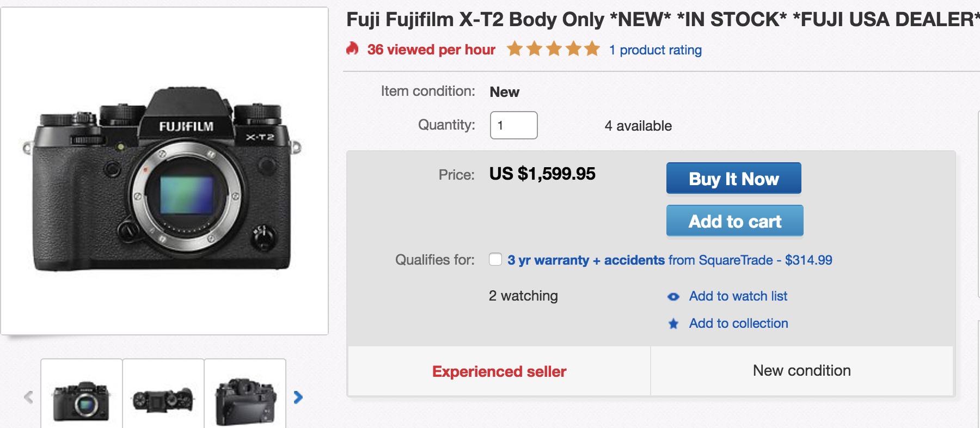Click the Add to cart button
The height and width of the screenshot is (428, 980).
pos(735,221)
